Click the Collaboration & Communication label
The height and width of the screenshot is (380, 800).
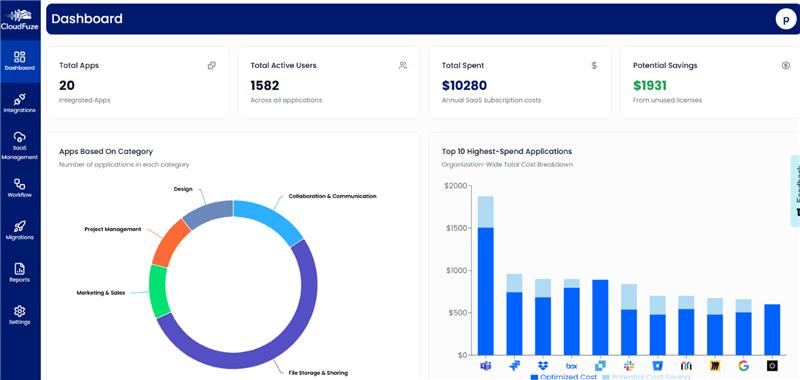[x=333, y=196]
